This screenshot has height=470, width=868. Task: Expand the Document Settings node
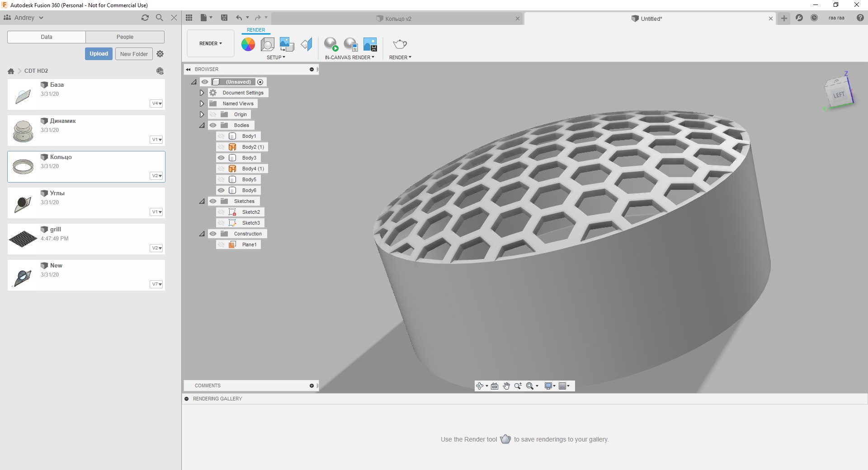coord(202,93)
